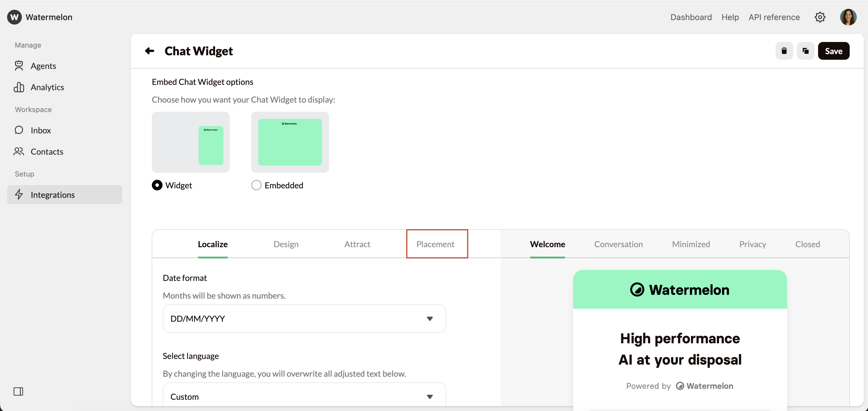Go to the Analytics section

click(x=47, y=87)
